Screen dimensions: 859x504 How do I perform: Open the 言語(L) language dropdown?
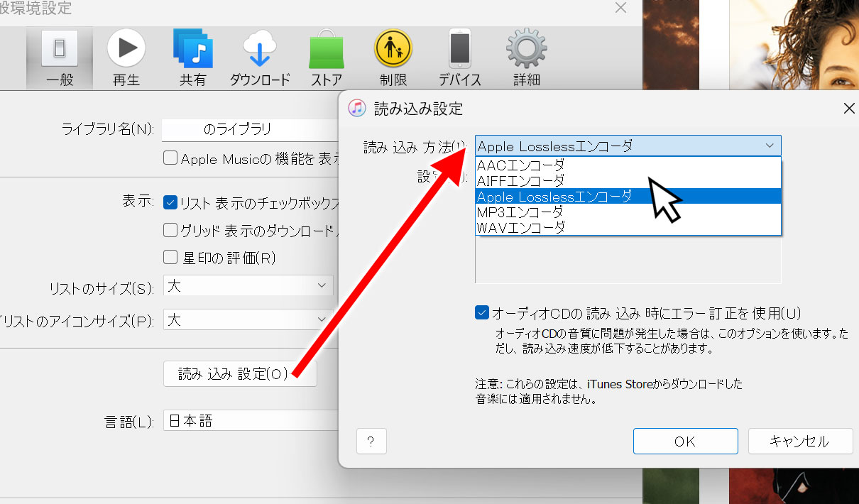251,421
